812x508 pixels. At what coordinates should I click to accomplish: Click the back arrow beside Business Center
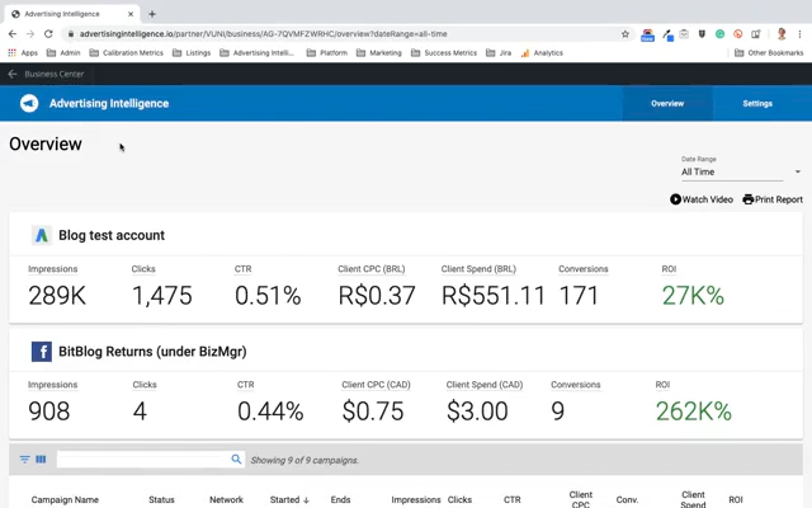coord(13,74)
